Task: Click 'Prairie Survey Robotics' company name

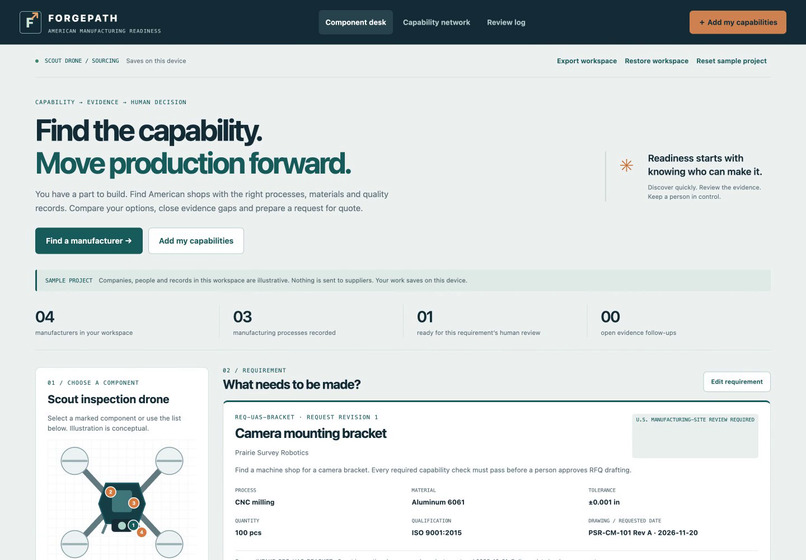Action: 271,453
